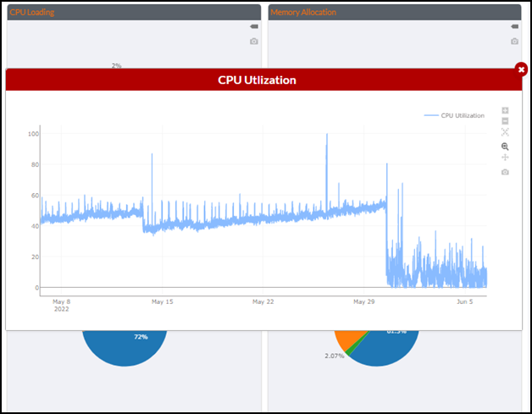This screenshot has width=532, height=414.
Task: Toggle the CPU Utilization legend entry
Action: coord(454,116)
